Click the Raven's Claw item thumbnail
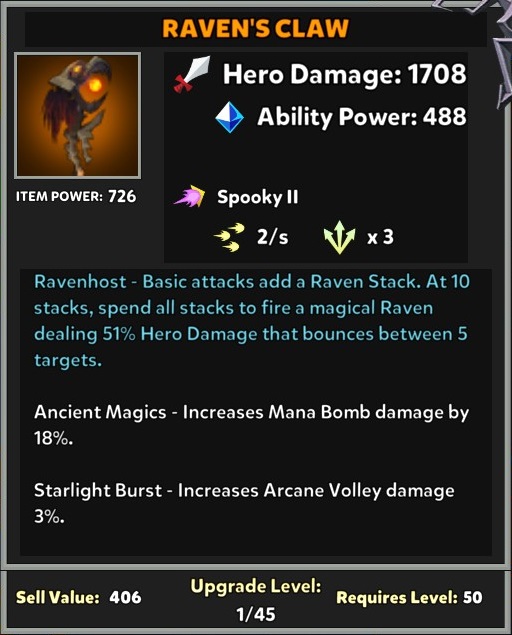Image resolution: width=512 pixels, height=635 pixels. pyautogui.click(x=77, y=115)
